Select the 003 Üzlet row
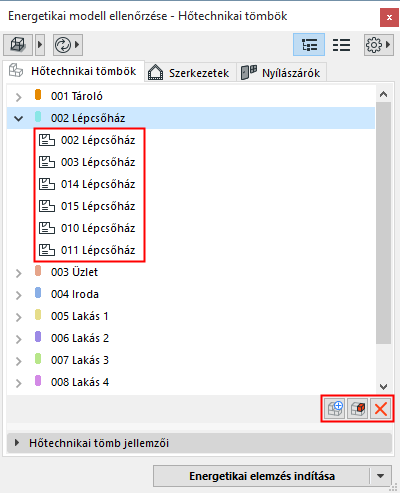 click(x=191, y=272)
